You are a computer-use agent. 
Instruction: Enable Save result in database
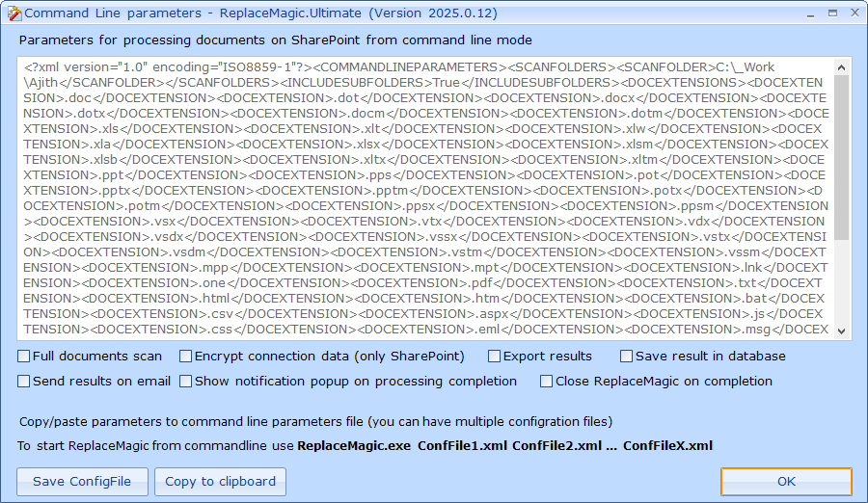627,357
